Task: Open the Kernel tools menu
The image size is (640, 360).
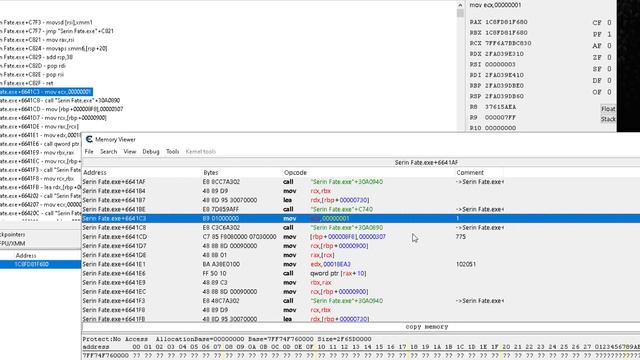Action: pos(200,151)
